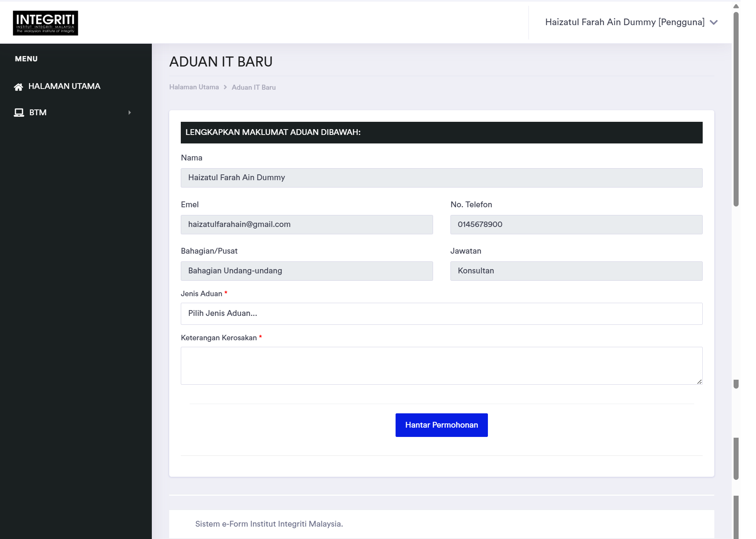Click the home icon beside Halaman Utama

18,87
